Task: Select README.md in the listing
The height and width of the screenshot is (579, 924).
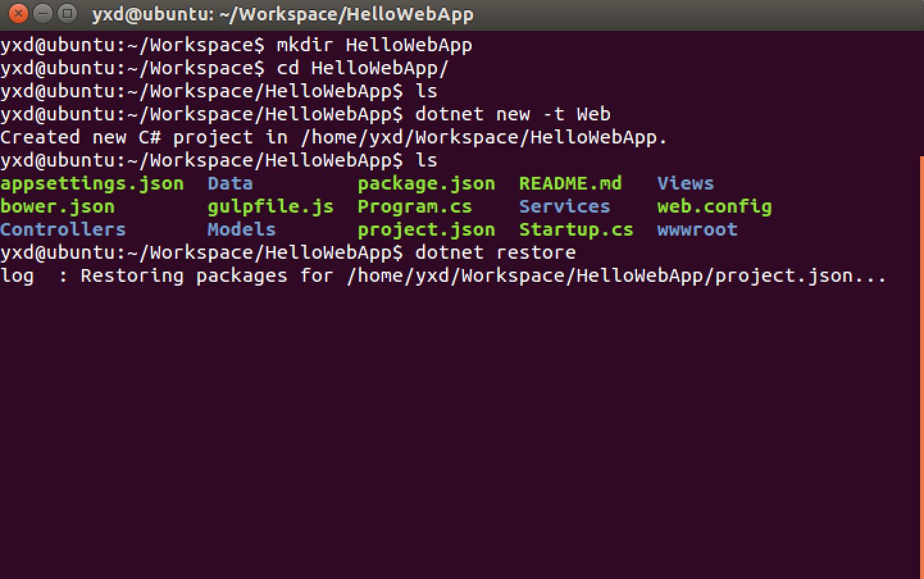Action: pos(570,184)
